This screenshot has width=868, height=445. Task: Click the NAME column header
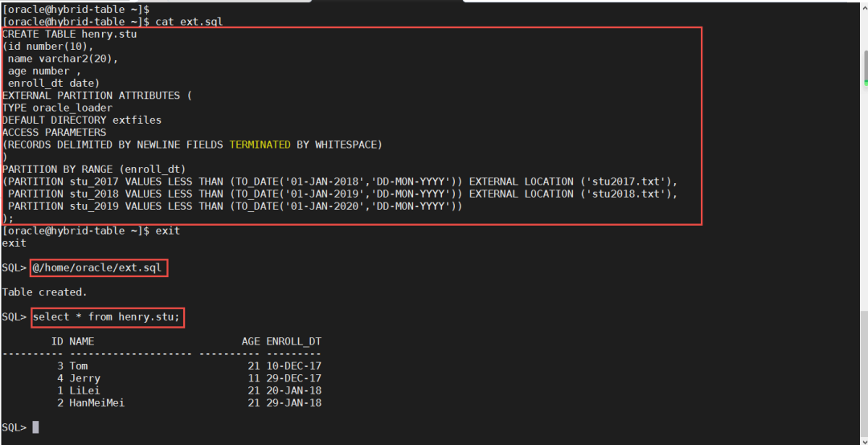(x=81, y=341)
